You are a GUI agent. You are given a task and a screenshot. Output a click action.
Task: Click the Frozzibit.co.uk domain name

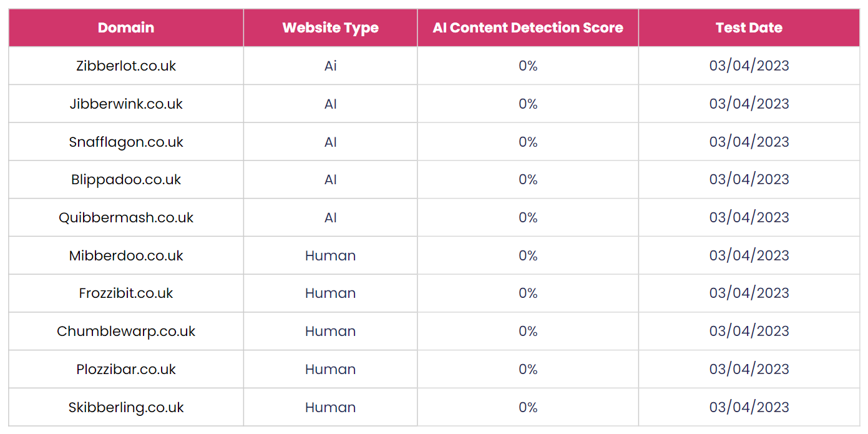click(126, 293)
